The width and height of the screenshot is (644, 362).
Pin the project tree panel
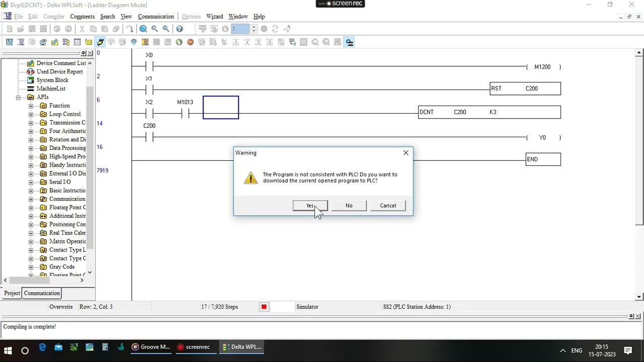(x=84, y=53)
